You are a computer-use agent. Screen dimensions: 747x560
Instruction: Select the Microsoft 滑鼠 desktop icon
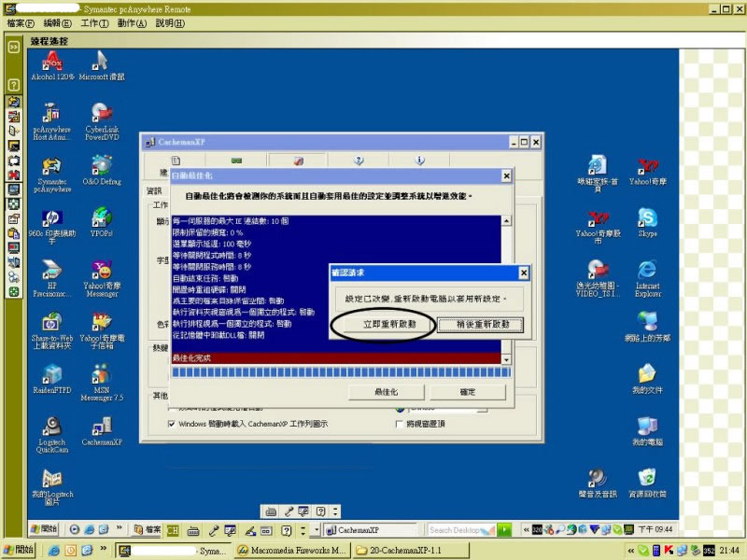(x=102, y=65)
